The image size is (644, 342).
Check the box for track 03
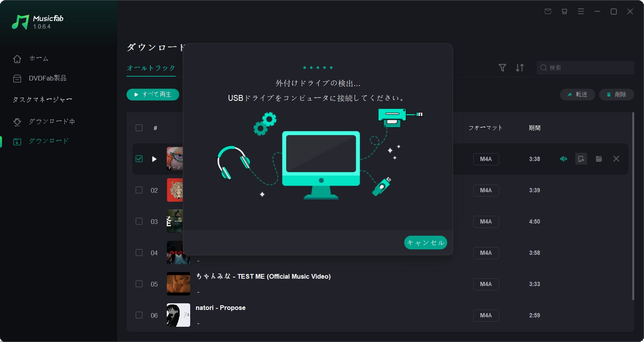click(139, 221)
